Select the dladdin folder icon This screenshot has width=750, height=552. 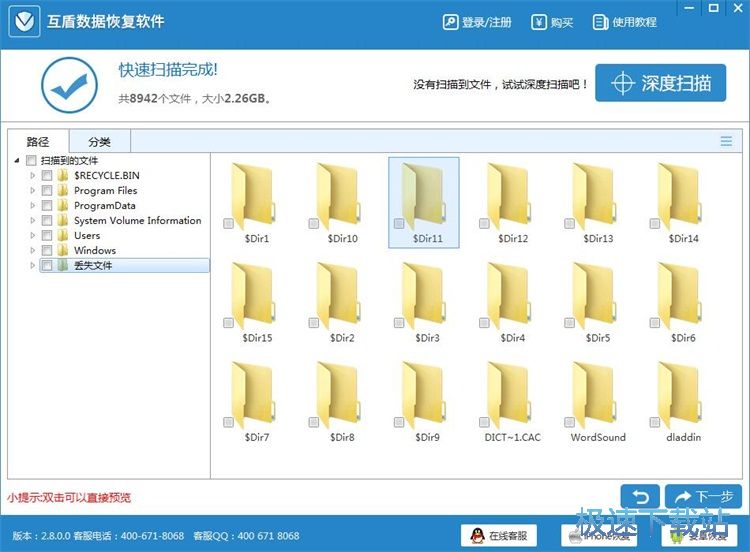click(x=679, y=395)
